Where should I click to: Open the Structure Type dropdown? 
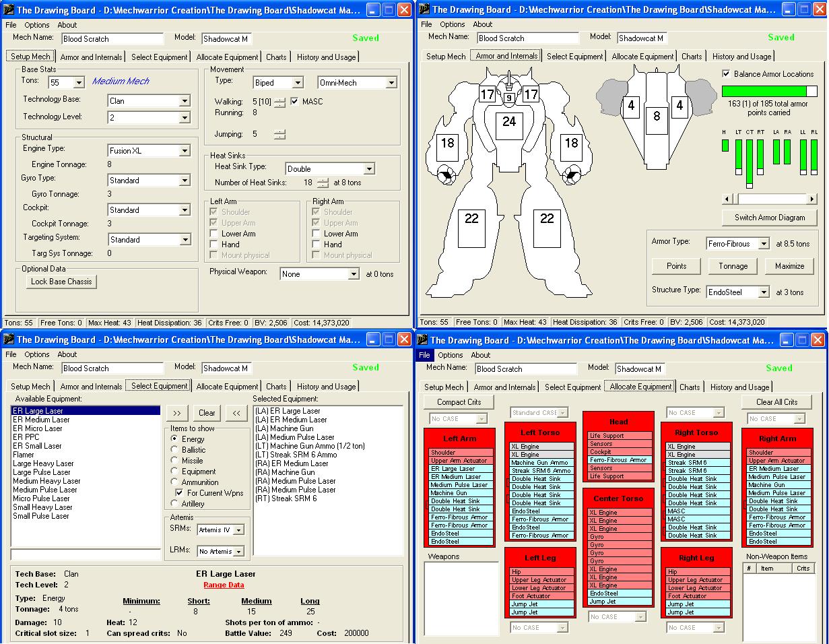pyautogui.click(x=764, y=292)
